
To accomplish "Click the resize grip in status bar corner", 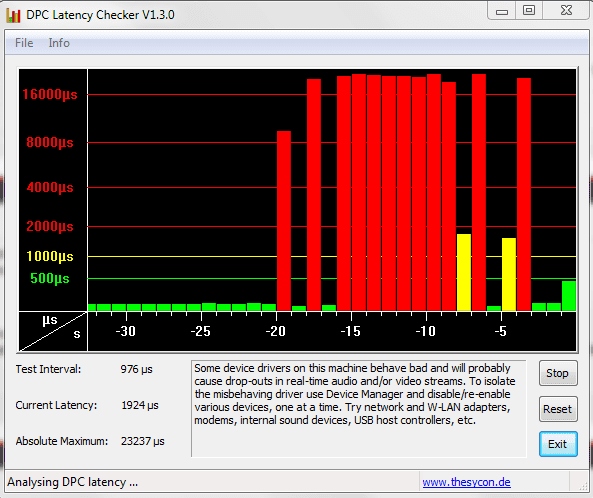I will coord(583,486).
